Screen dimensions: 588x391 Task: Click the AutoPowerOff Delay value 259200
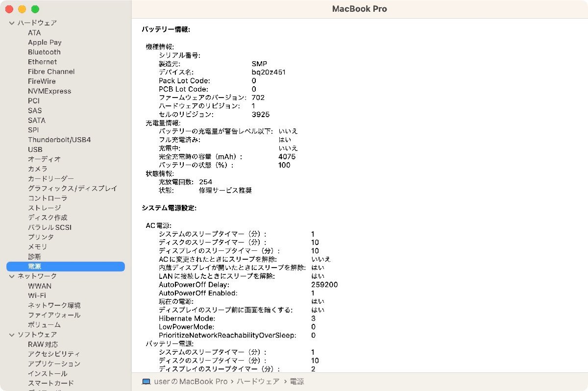click(x=324, y=285)
